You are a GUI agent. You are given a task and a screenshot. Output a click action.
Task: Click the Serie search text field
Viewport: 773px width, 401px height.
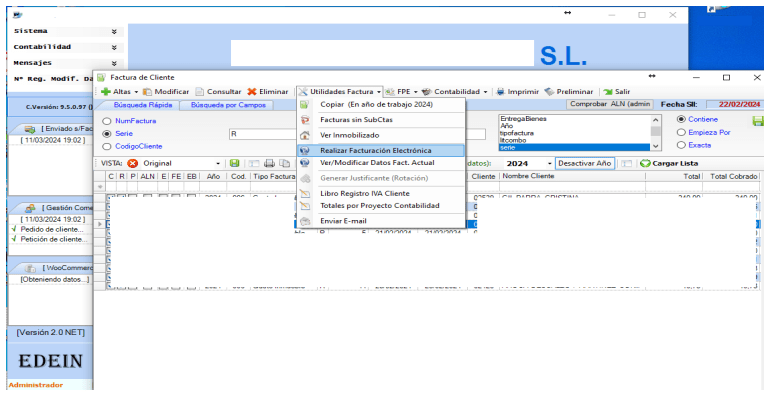(x=262, y=134)
